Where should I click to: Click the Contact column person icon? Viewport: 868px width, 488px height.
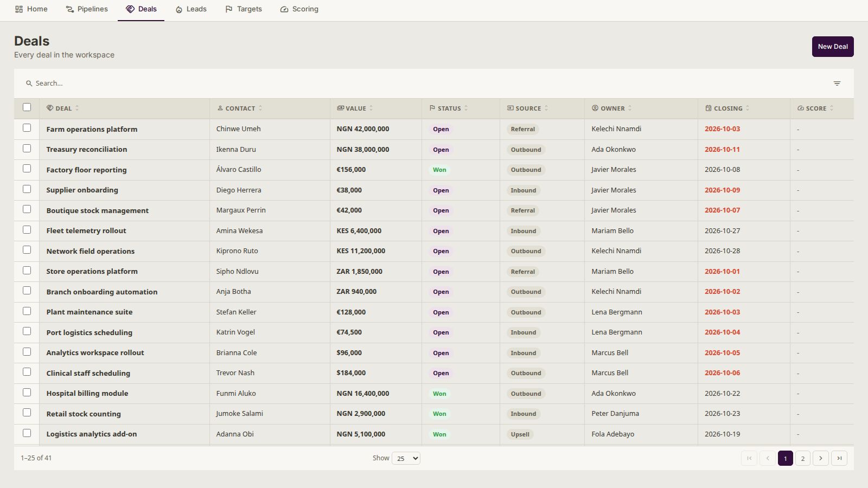[x=220, y=108]
